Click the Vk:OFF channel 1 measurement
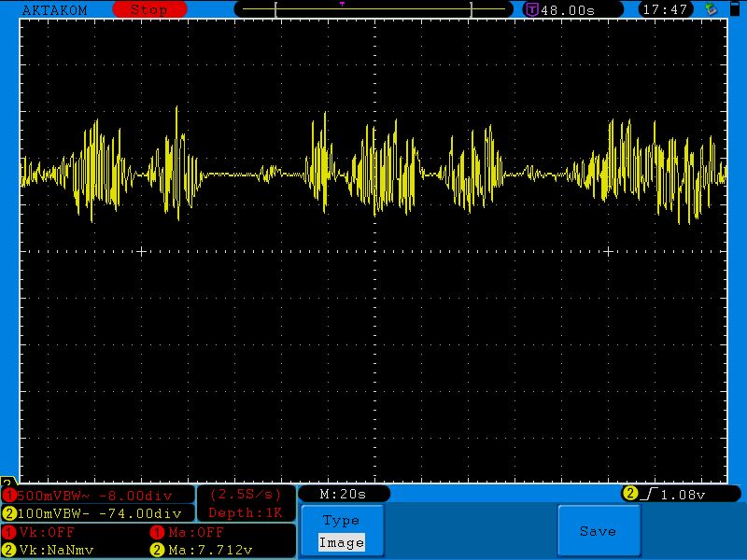Image resolution: width=747 pixels, height=560 pixels. pyautogui.click(x=47, y=532)
